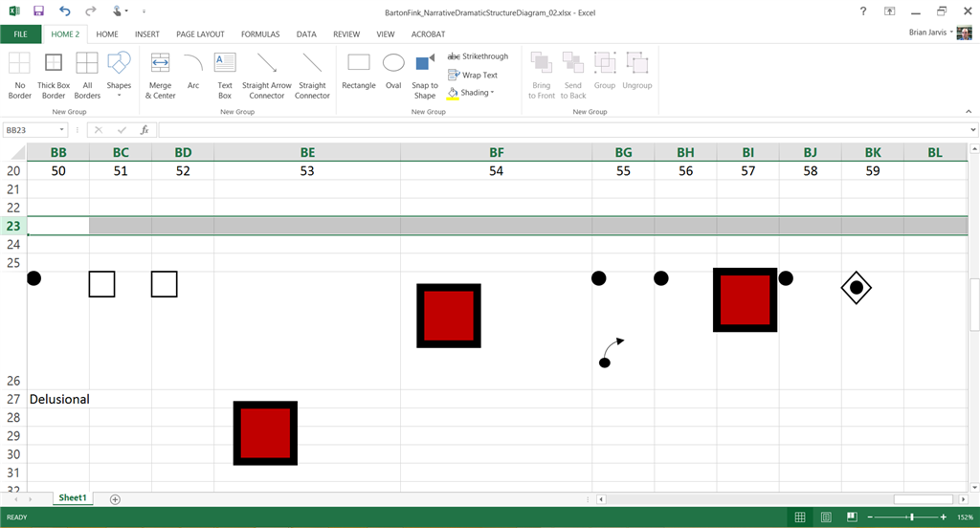Click Send to Back
This screenshot has width=980, height=528.
click(x=573, y=76)
